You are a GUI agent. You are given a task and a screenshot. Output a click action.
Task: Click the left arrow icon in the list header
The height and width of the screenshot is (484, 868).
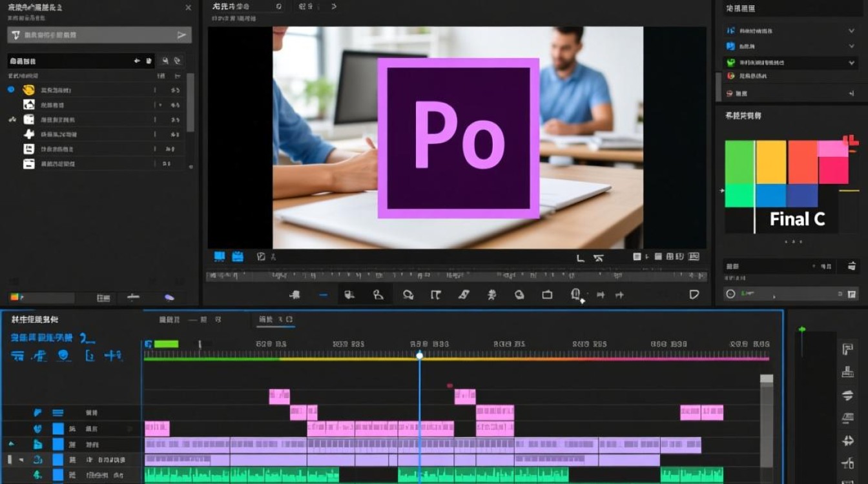(137, 61)
